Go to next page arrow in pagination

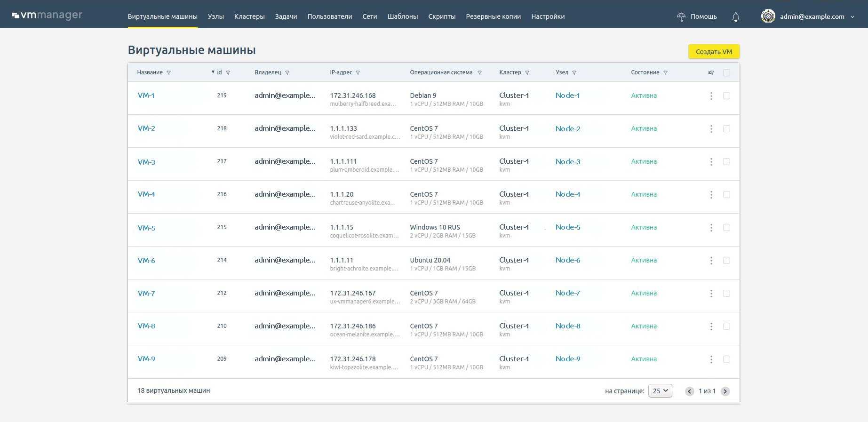click(x=725, y=391)
